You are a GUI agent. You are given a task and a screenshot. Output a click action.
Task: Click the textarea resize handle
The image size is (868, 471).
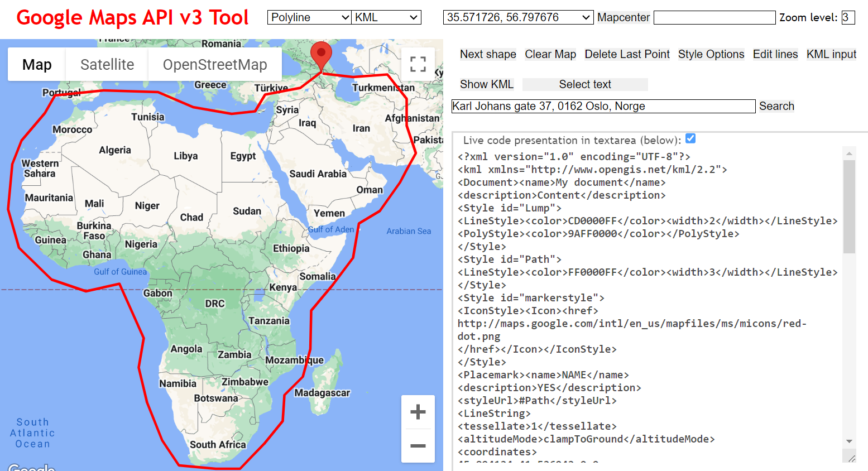[x=851, y=458]
